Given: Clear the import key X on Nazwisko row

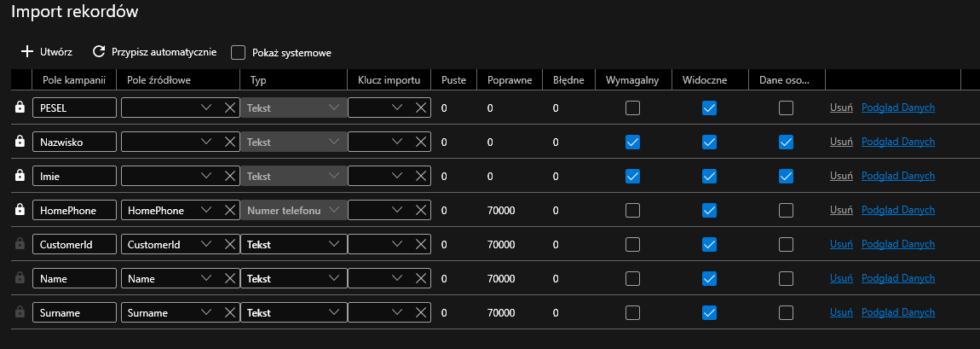Looking at the screenshot, I should point(420,142).
